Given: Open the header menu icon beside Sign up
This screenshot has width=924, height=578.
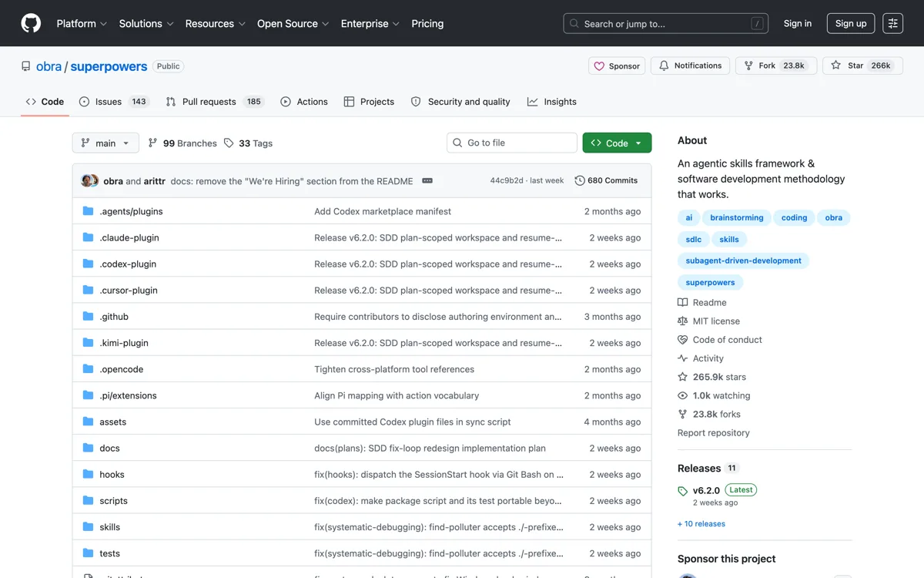Looking at the screenshot, I should 892,23.
